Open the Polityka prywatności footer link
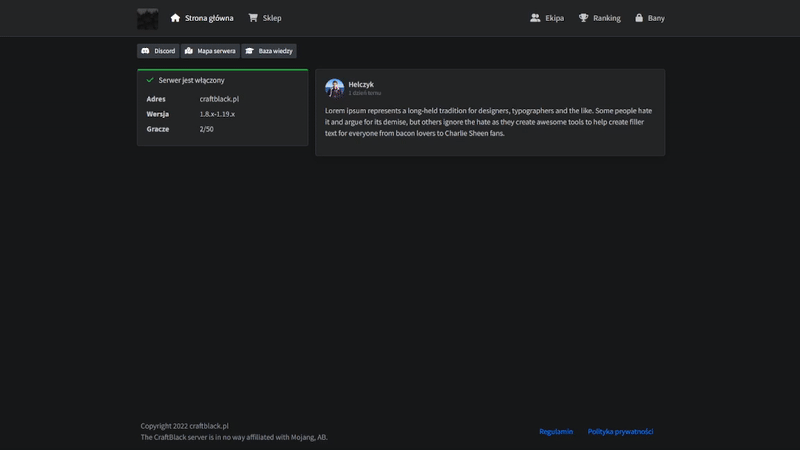This screenshot has height=450, width=800. [620, 432]
